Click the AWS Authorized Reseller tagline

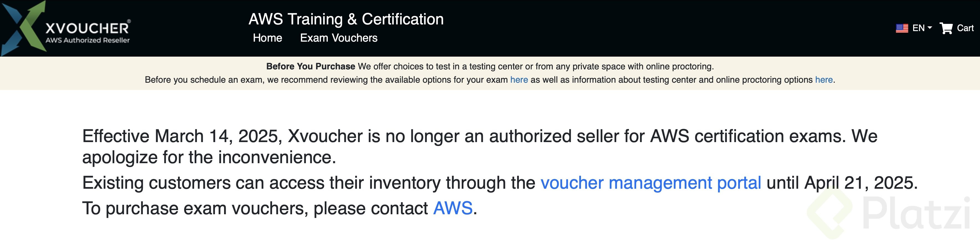click(88, 40)
